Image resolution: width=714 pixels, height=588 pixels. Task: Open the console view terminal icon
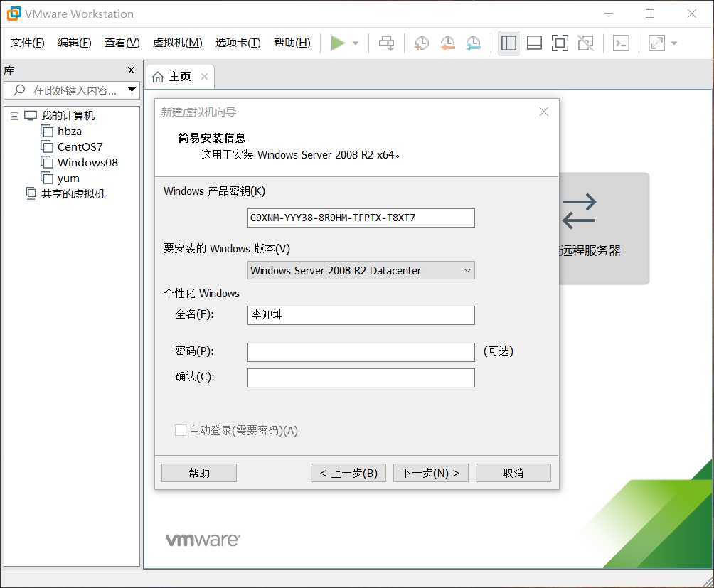point(621,43)
